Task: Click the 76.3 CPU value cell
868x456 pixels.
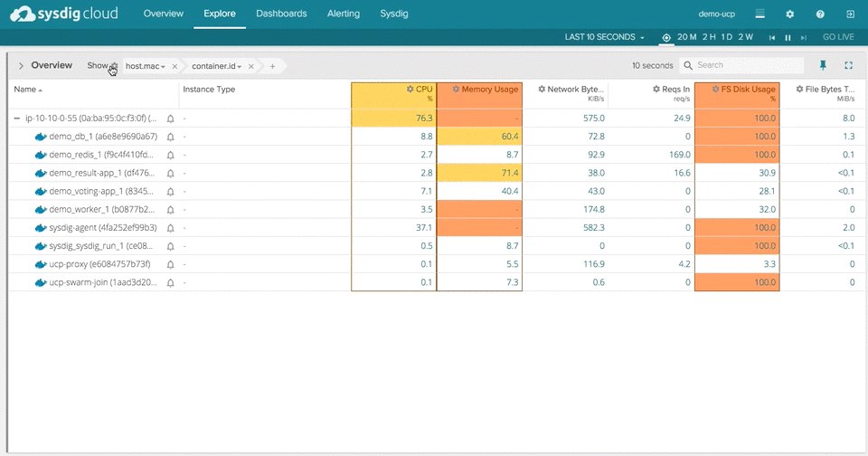Action: pyautogui.click(x=393, y=118)
